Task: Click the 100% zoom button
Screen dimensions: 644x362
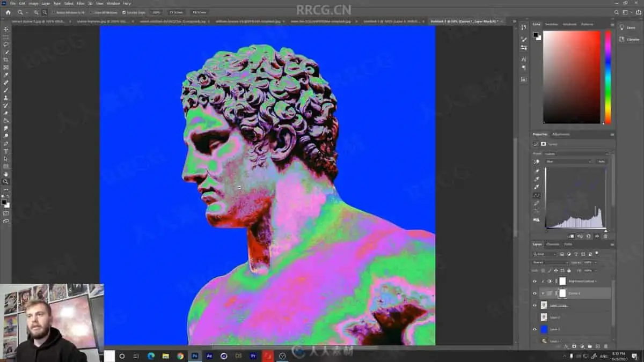Action: [x=156, y=12]
